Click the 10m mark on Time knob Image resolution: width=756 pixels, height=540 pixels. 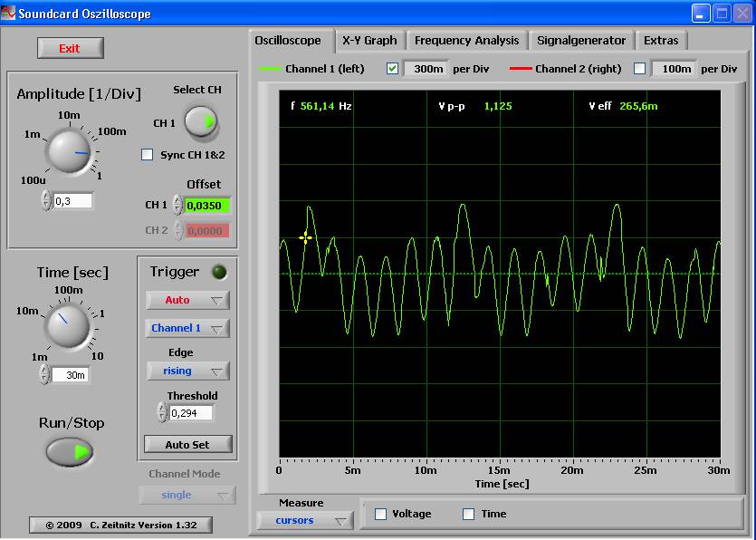tap(27, 312)
